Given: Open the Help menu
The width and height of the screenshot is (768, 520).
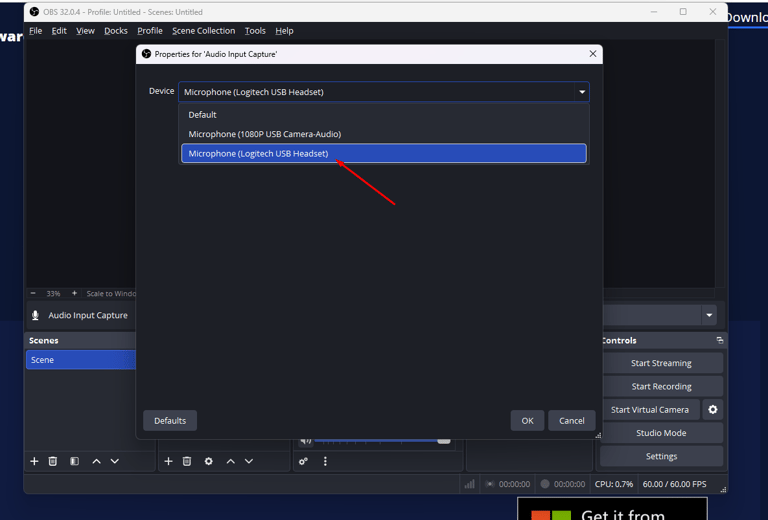Looking at the screenshot, I should click(x=284, y=31).
